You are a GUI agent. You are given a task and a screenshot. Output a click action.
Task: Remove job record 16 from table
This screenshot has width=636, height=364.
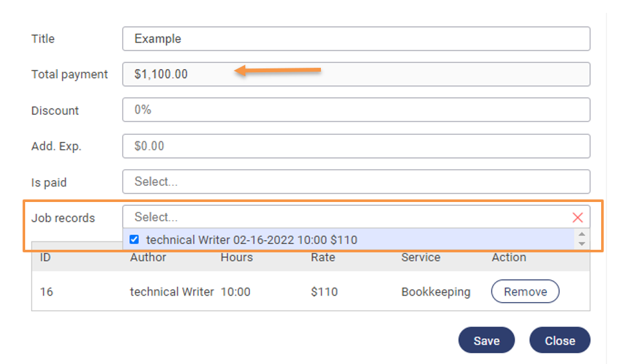tap(525, 292)
